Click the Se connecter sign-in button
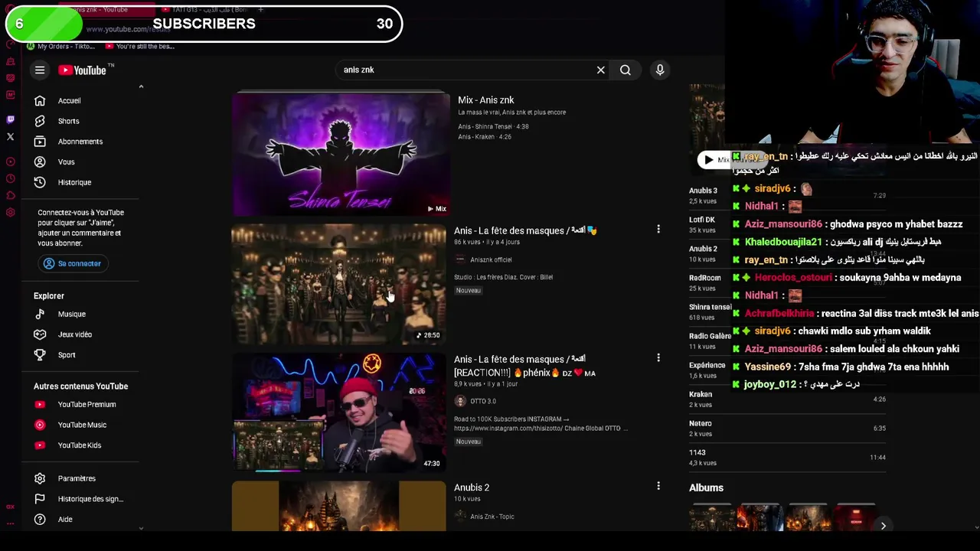This screenshot has height=551, width=980. coord(72,263)
